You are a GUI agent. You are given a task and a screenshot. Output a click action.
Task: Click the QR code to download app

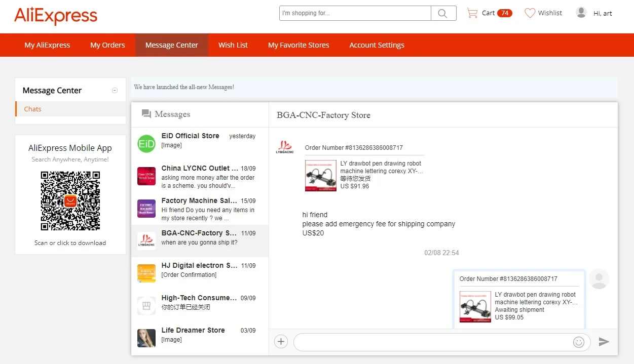point(70,201)
